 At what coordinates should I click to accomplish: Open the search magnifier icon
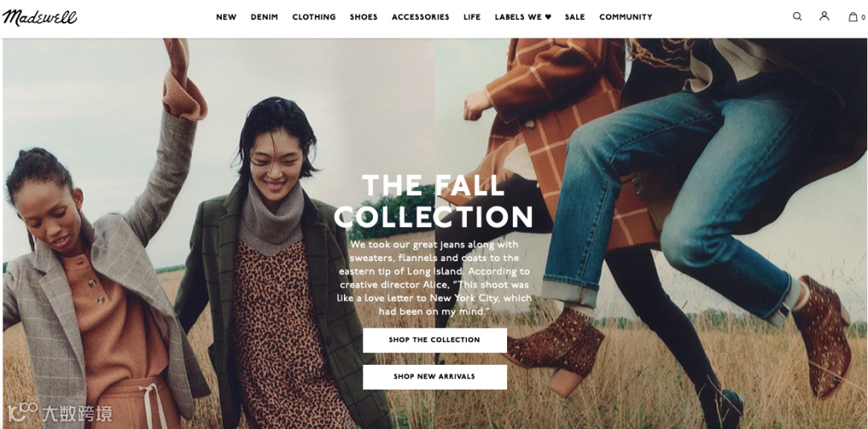click(797, 17)
